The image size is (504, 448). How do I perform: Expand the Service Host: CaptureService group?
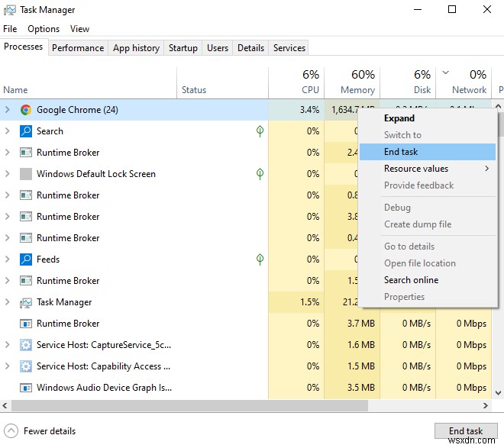8,345
